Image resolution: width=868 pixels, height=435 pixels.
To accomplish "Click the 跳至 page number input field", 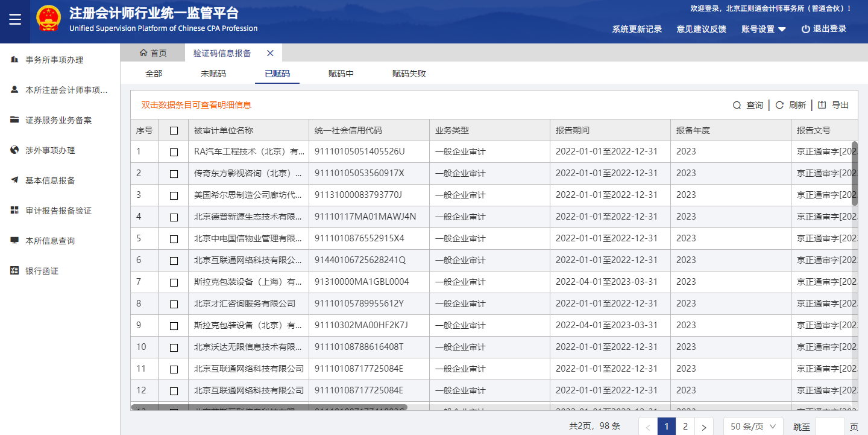I will [x=829, y=427].
